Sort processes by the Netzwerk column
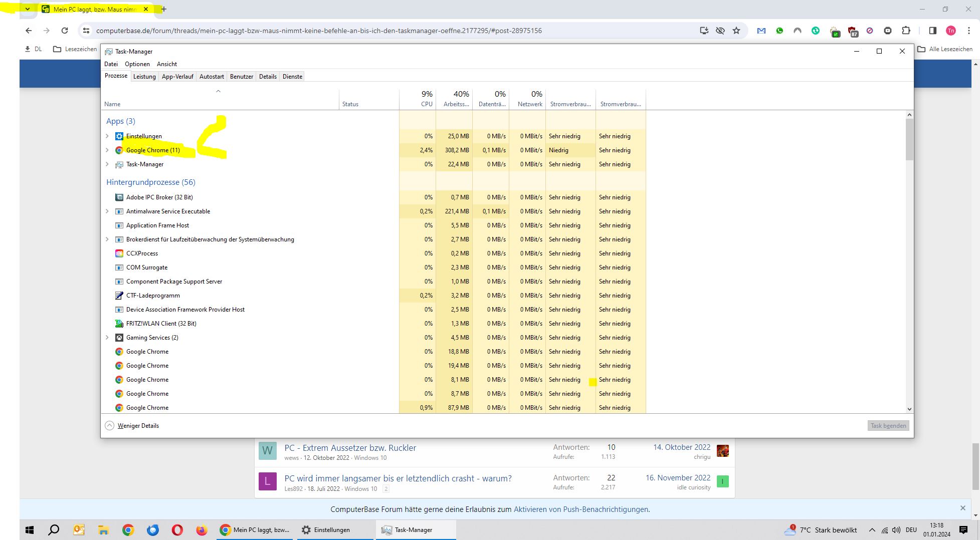 (527, 99)
